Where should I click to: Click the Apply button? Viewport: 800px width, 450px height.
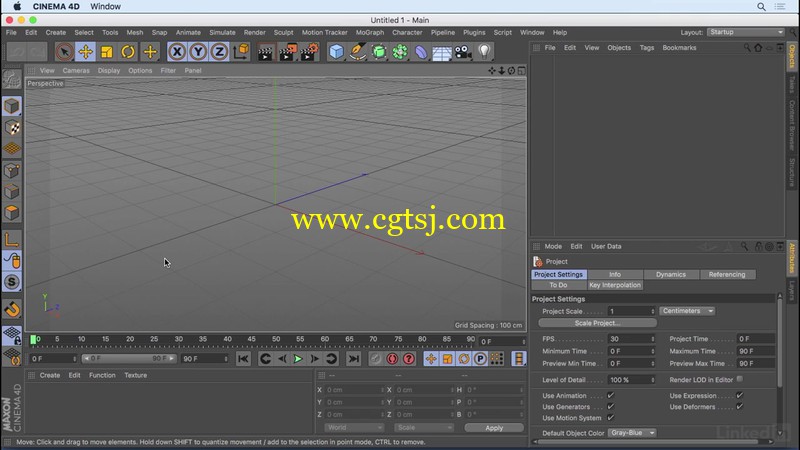tap(494, 428)
